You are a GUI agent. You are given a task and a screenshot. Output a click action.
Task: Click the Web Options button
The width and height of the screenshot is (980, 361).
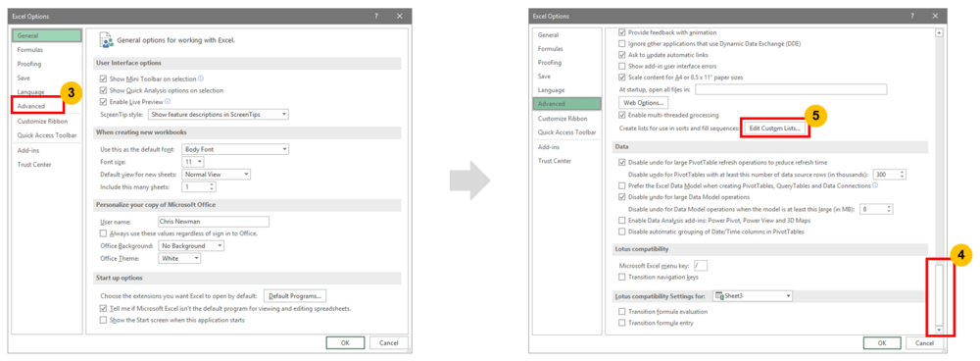[644, 102]
